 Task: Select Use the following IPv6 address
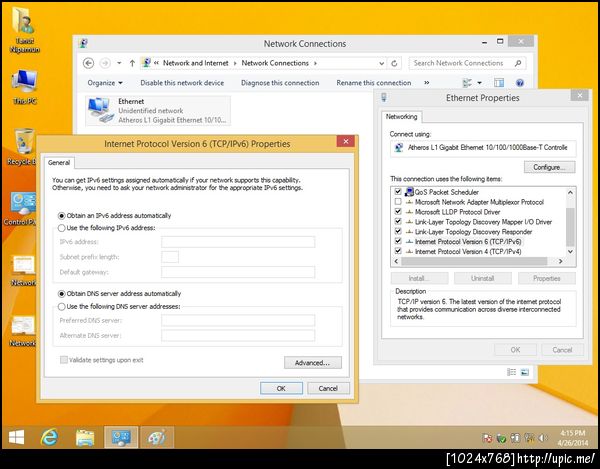(x=61, y=228)
